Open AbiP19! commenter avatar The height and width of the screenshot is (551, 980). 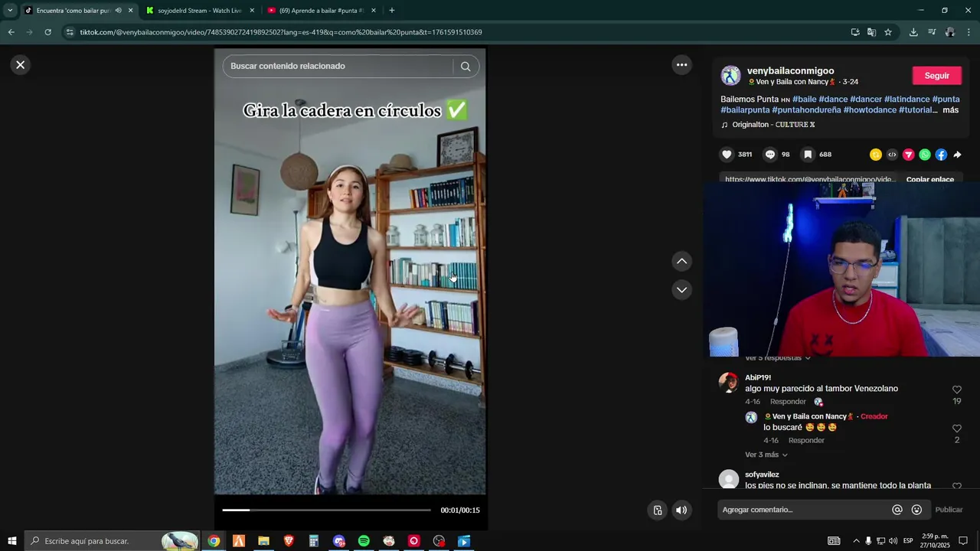pyautogui.click(x=728, y=383)
